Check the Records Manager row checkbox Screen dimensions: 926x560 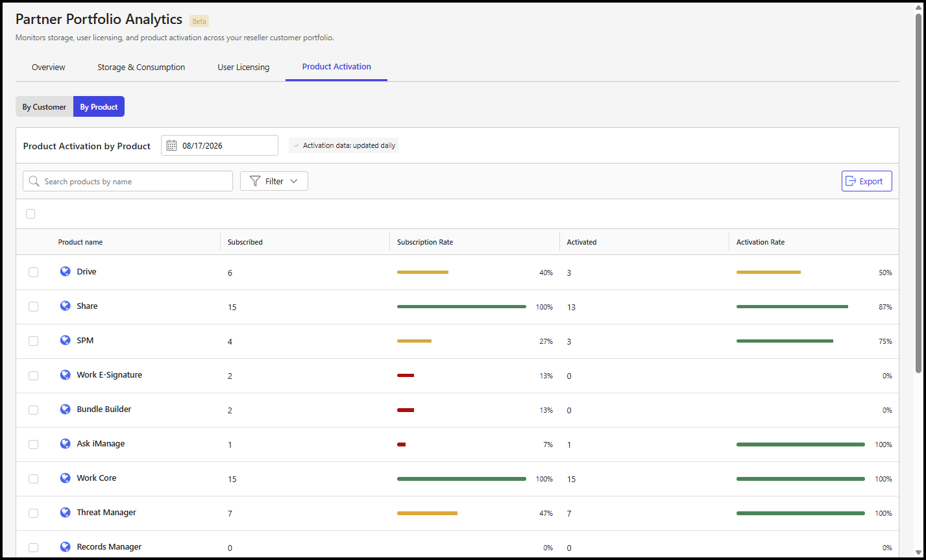point(33,547)
